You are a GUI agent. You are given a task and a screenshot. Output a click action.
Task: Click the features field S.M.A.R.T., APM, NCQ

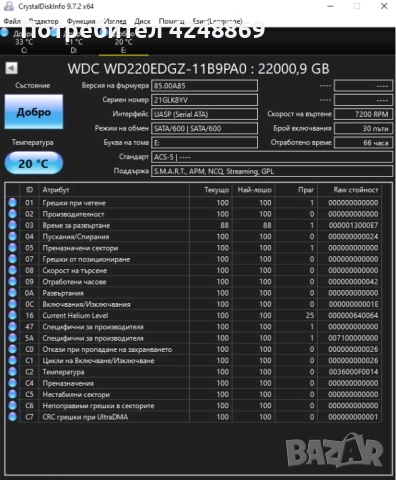tap(272, 171)
